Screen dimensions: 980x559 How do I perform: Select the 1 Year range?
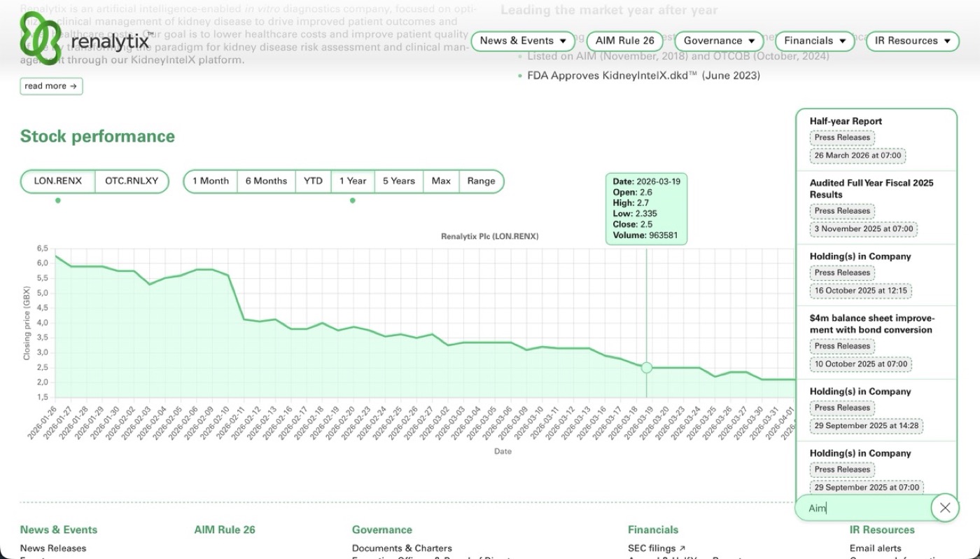(x=353, y=181)
